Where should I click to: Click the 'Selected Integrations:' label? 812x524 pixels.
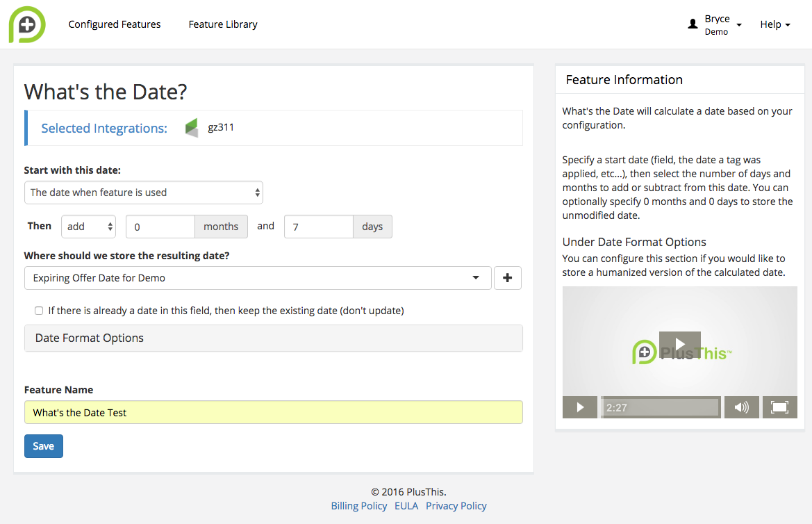[x=104, y=128]
